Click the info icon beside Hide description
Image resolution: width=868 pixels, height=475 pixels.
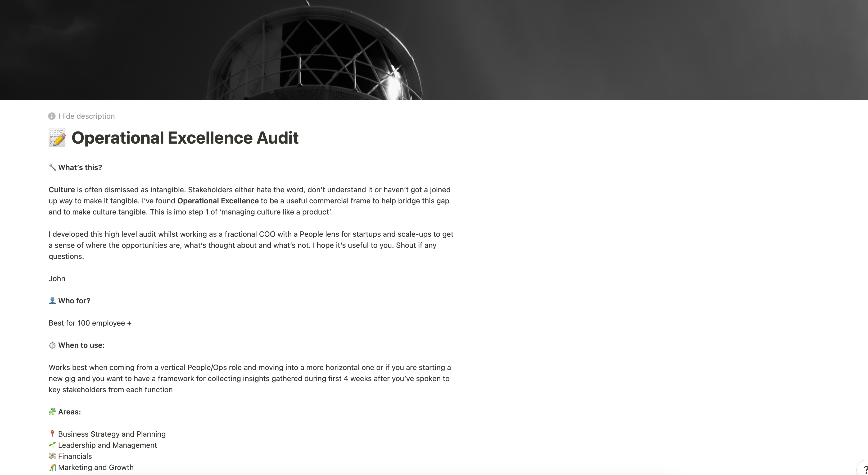pos(52,116)
